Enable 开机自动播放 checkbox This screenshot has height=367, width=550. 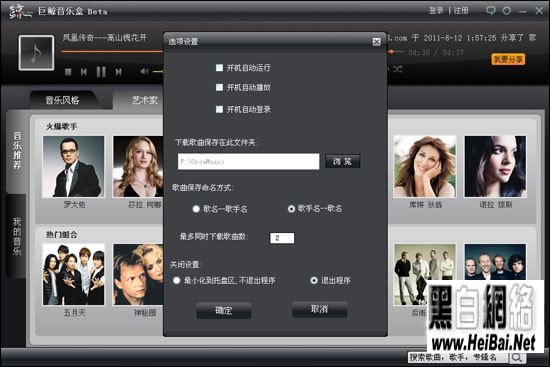tap(219, 87)
